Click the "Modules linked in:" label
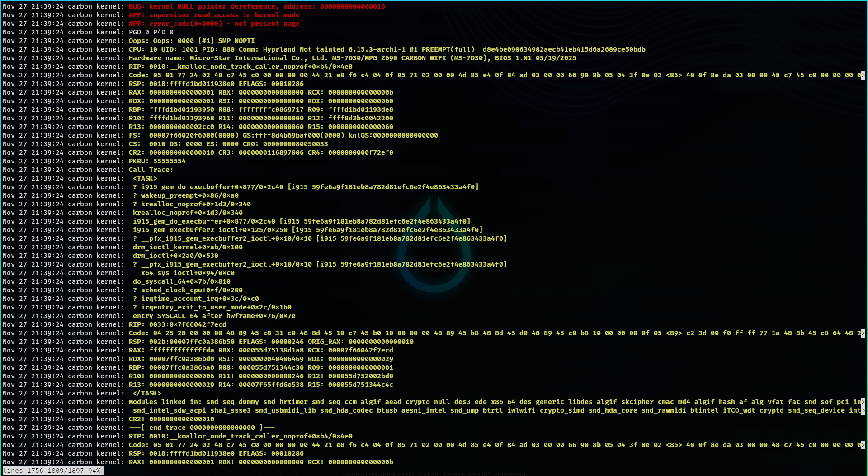868x476 pixels. [x=165, y=402]
